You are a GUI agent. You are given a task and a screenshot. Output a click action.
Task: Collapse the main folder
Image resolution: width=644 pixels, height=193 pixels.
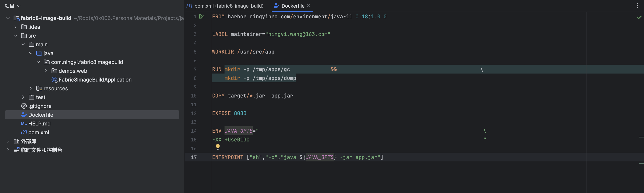click(x=23, y=44)
